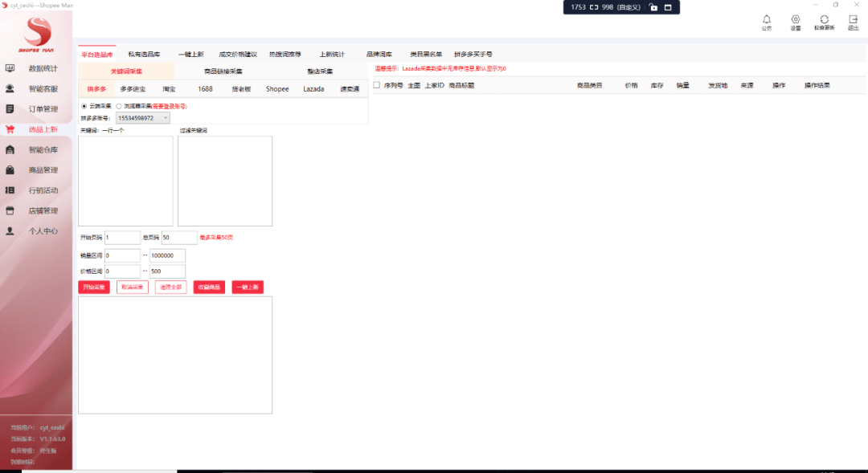The image size is (868, 473).
Task: Select the 云端采集 radio button
Action: coord(84,106)
